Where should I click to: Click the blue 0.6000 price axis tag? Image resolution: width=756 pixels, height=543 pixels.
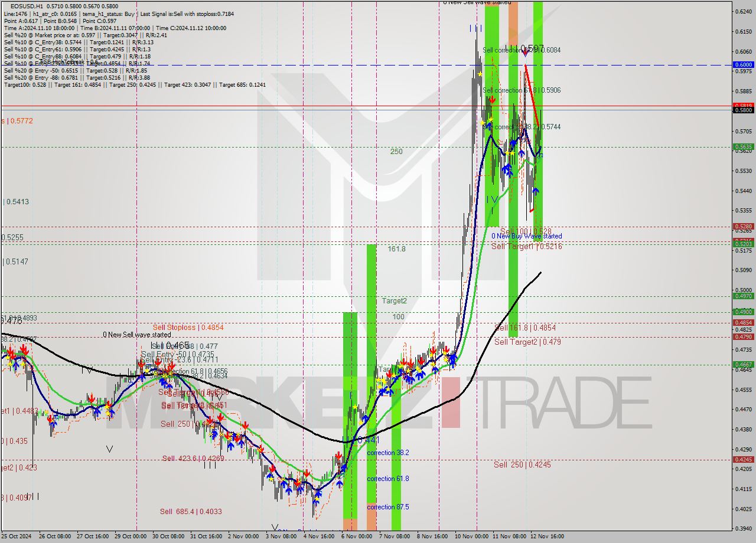(743, 65)
